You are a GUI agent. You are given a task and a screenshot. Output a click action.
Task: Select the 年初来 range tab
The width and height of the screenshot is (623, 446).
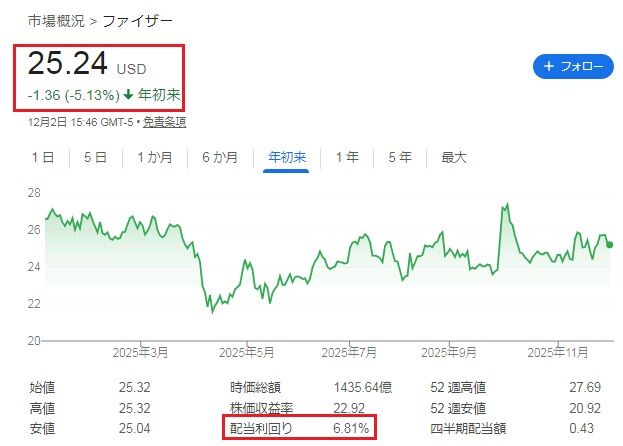tap(287, 157)
